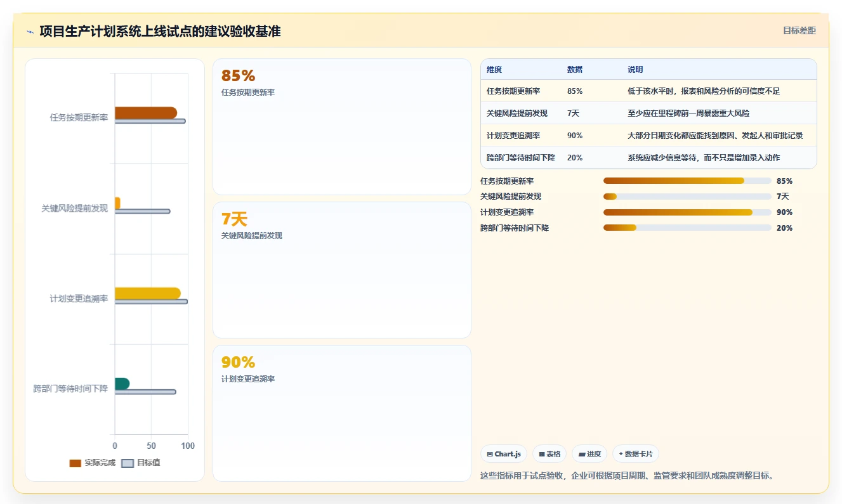Click the yellow 计划变更追溯率 actual bar
The image size is (842, 504).
pyautogui.click(x=148, y=294)
